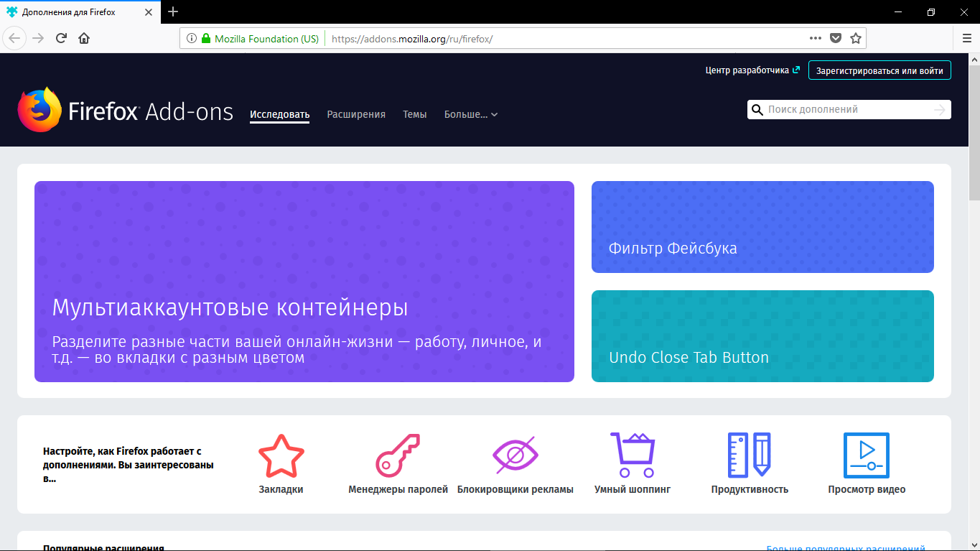This screenshot has width=980, height=551.
Task: Open site information circle icon
Action: coord(192,39)
